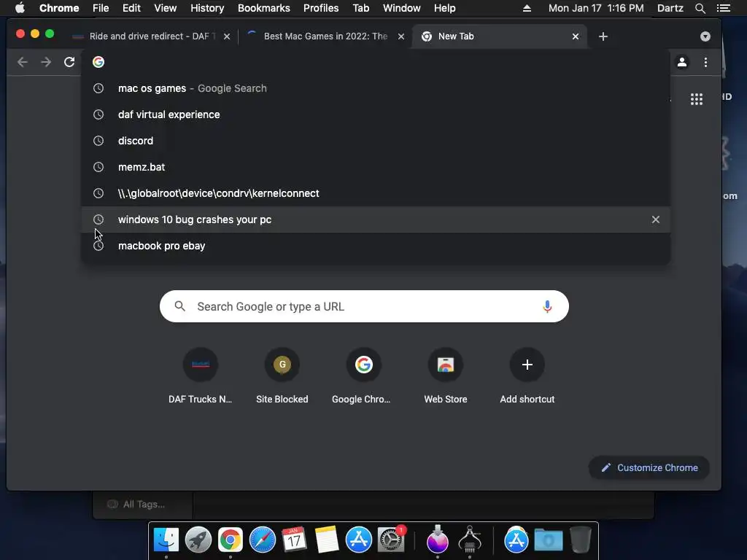
Task: Choose the globalroot kernelconnect suggestion
Action: coord(376,193)
